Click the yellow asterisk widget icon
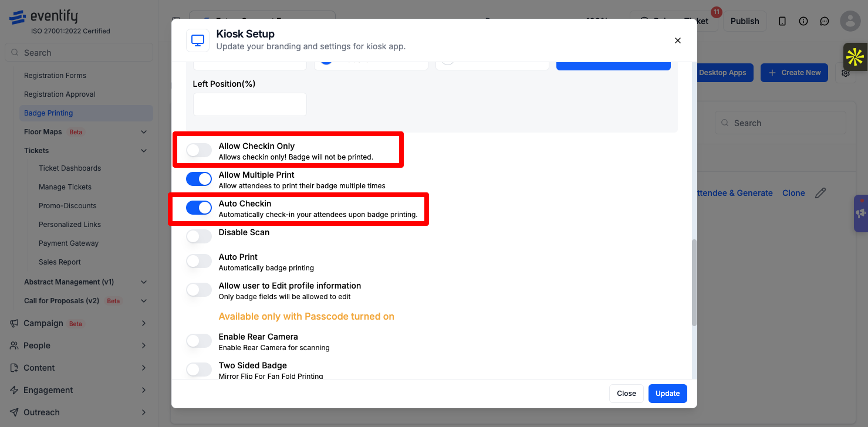The image size is (868, 427). [855, 57]
